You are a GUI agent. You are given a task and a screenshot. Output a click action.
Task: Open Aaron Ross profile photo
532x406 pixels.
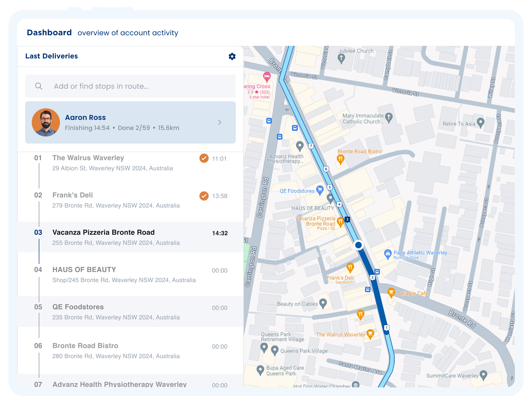[46, 123]
